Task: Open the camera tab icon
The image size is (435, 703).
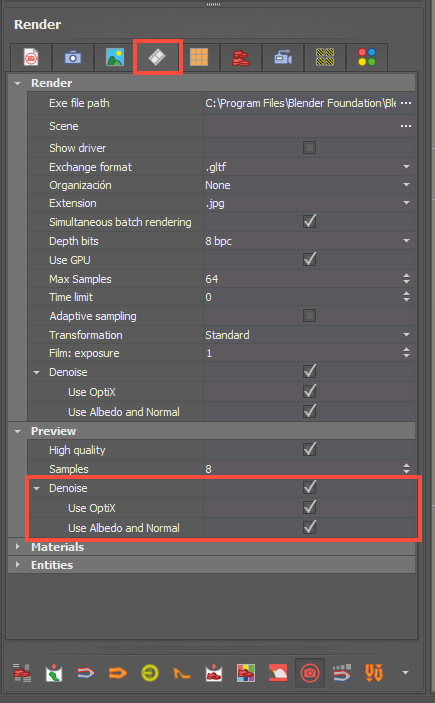Action: coord(73,57)
